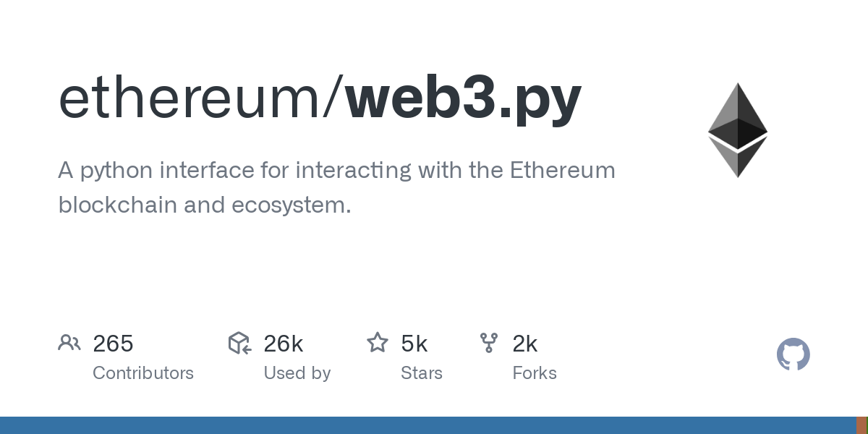
Task: Click the Forks label
Action: point(535,373)
